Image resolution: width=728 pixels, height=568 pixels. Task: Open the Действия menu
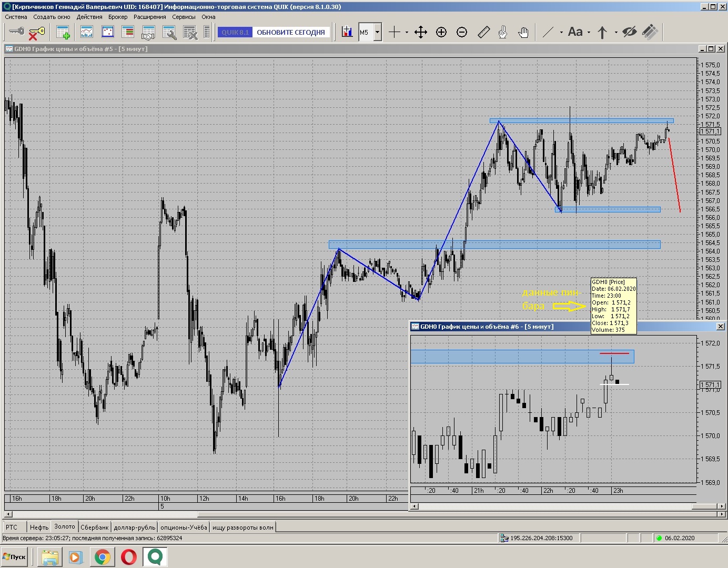coord(89,17)
